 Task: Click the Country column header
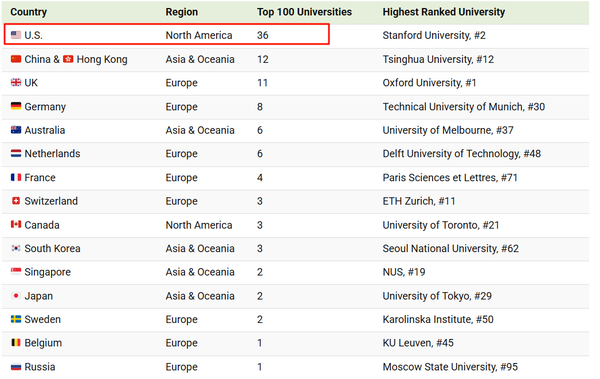(29, 12)
